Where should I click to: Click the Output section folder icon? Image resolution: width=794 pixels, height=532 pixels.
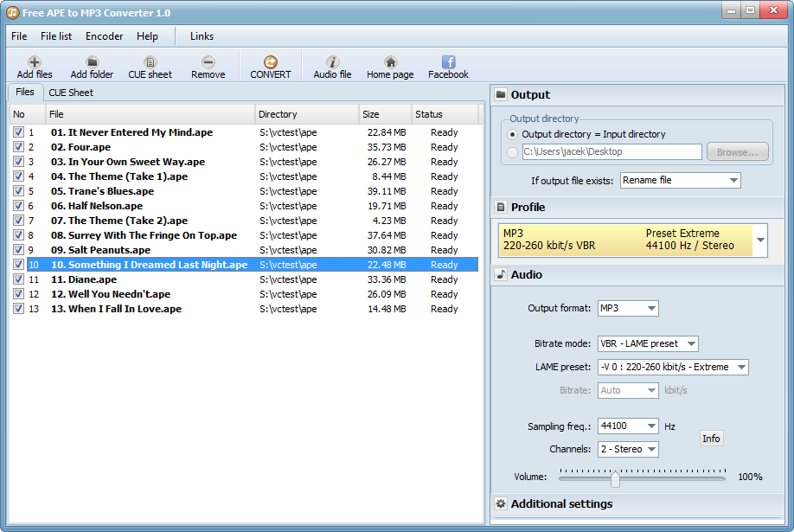coord(501,94)
